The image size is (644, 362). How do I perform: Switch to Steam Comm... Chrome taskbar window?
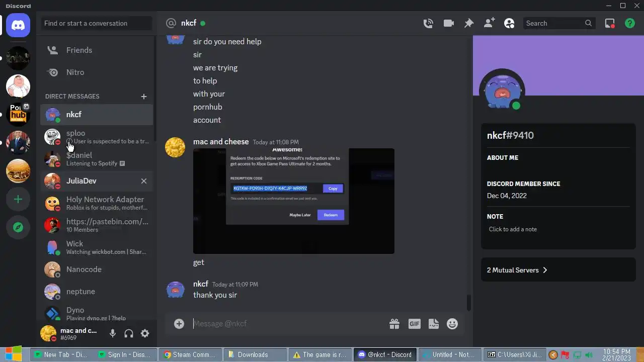[x=190, y=354]
